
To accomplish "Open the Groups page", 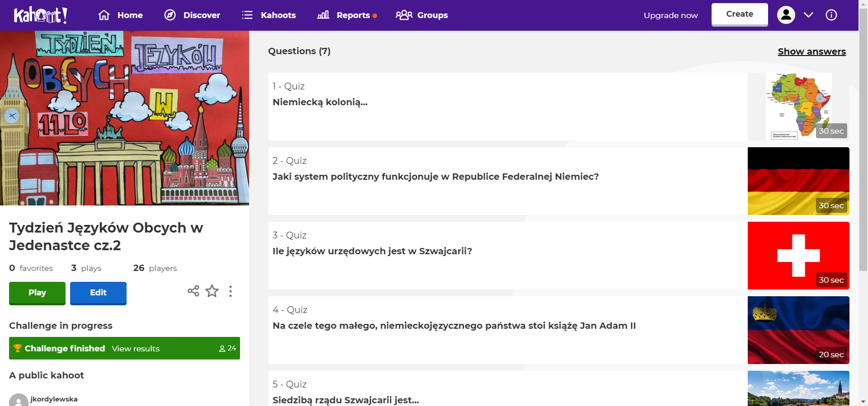I will point(422,15).
